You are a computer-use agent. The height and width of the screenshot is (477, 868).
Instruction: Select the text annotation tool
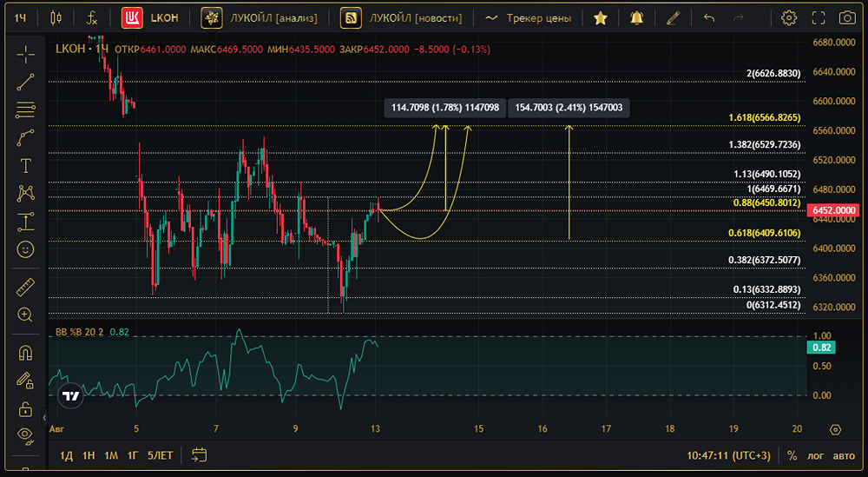tap(25, 166)
